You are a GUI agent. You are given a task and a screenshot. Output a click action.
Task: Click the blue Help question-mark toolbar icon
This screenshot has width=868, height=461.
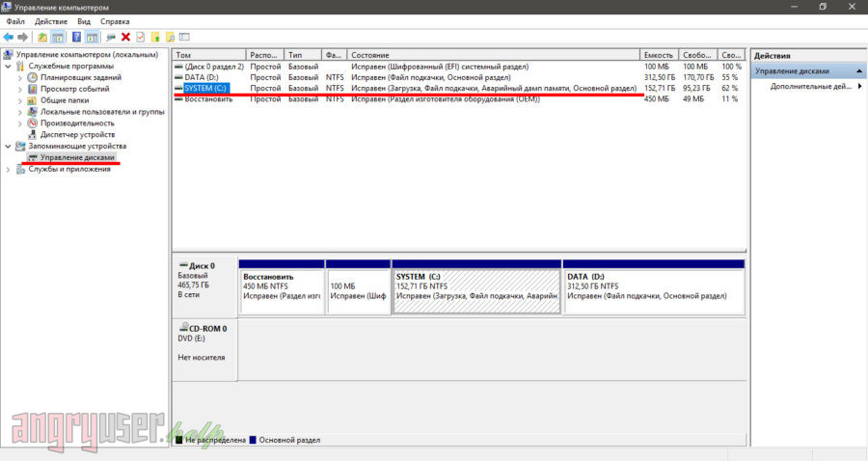pyautogui.click(x=75, y=37)
